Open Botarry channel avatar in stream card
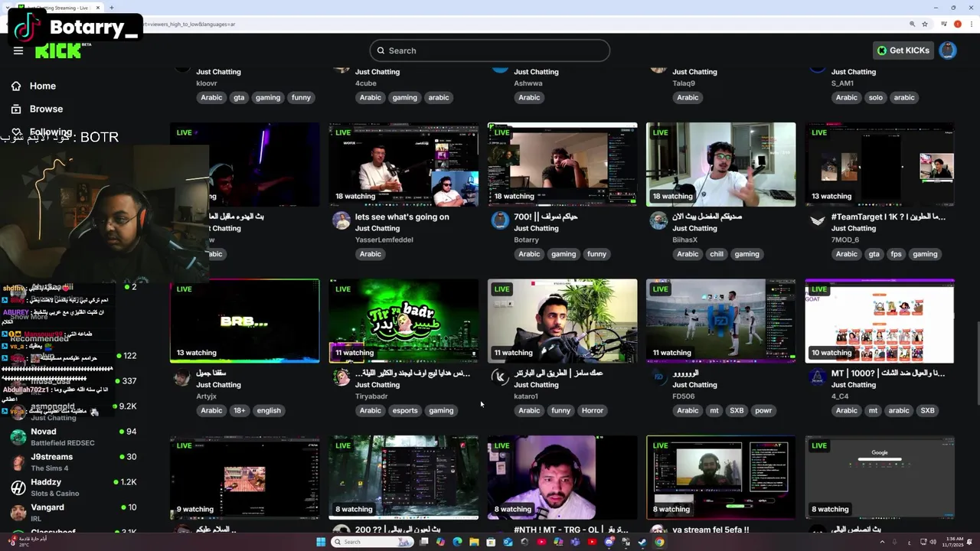 (500, 221)
